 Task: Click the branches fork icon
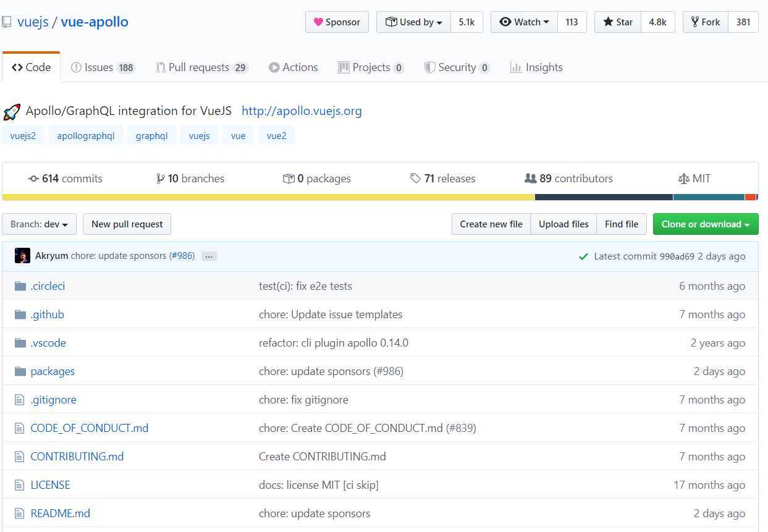161,179
